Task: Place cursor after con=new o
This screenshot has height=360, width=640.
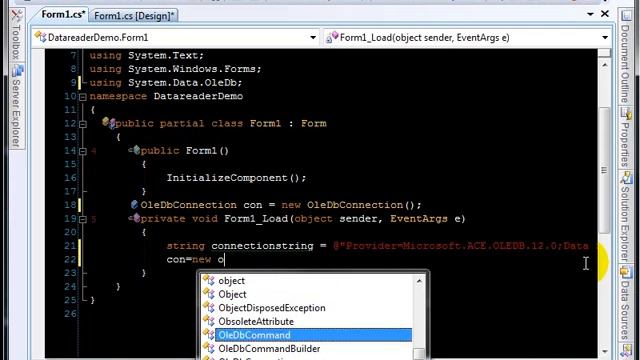Action: click(225, 260)
